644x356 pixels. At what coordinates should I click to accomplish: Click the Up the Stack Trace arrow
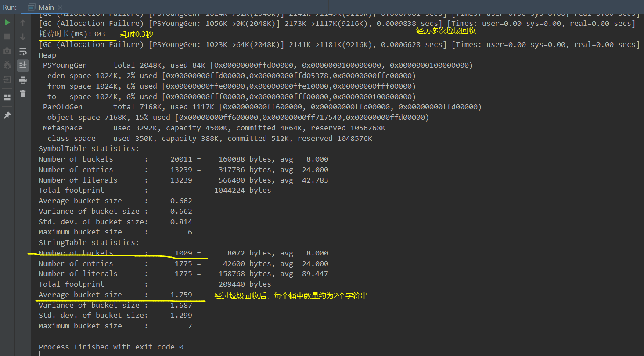(x=23, y=22)
